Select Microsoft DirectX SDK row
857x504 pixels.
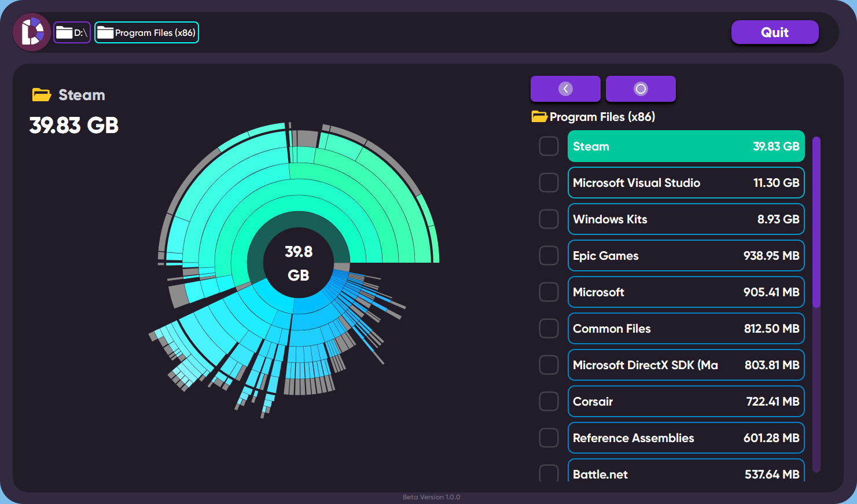point(686,365)
